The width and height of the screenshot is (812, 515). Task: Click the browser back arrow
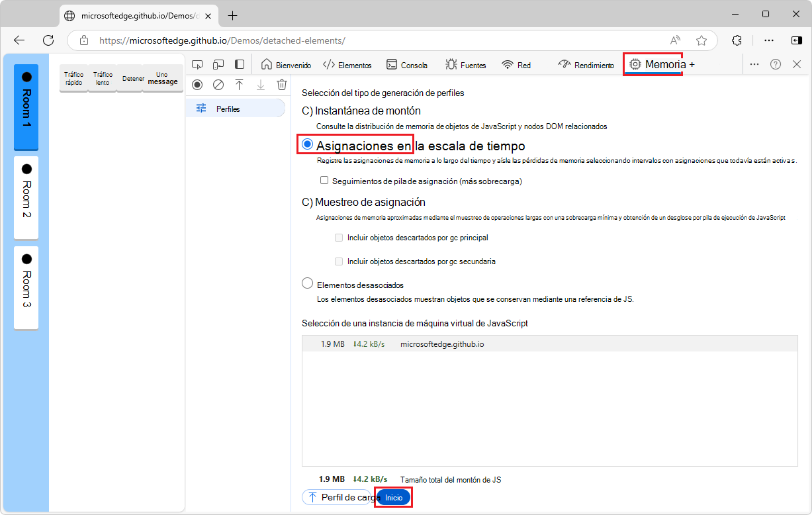[x=19, y=40]
